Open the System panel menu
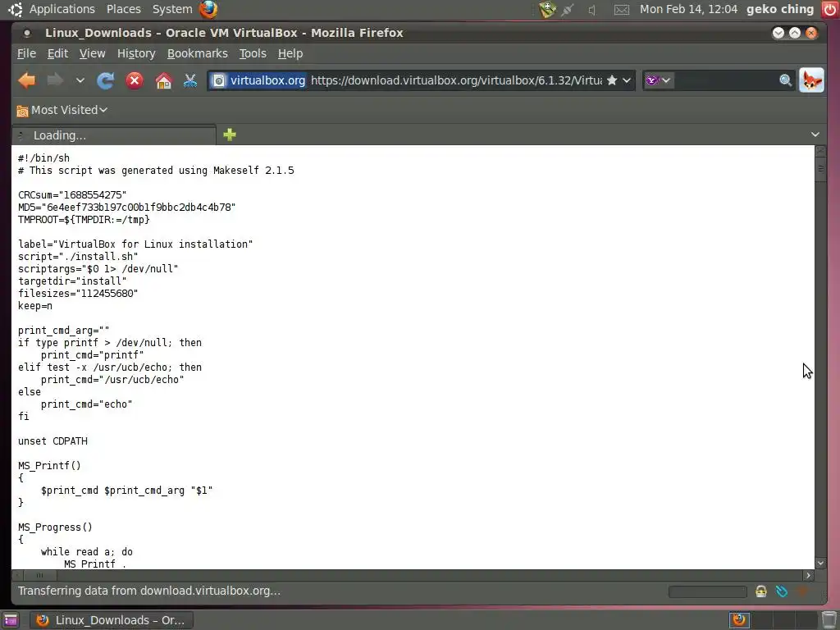840x630 pixels. click(172, 9)
